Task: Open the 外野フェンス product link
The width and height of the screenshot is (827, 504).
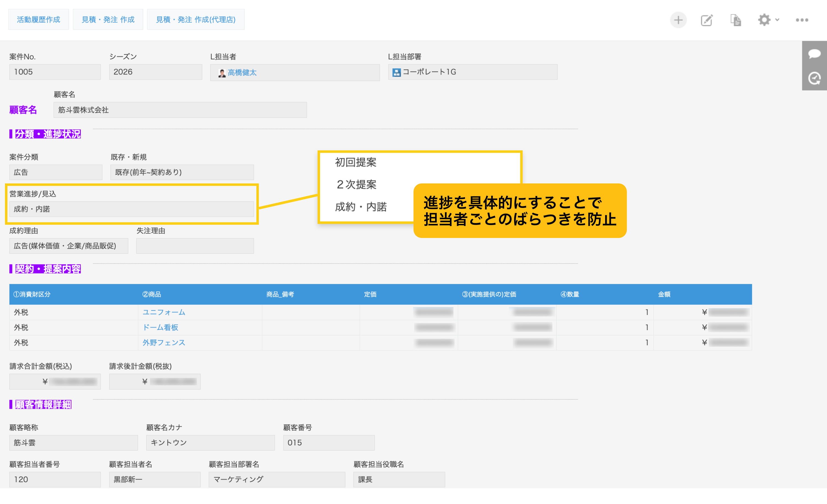Action: [x=164, y=343]
